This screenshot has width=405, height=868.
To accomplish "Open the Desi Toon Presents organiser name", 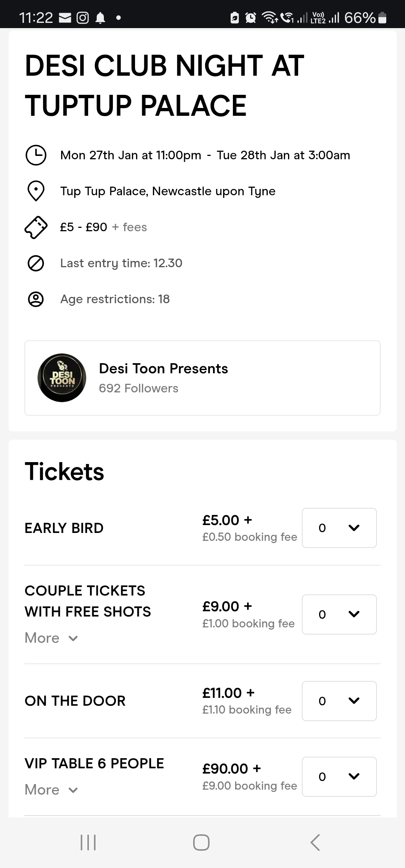I will point(163,369).
